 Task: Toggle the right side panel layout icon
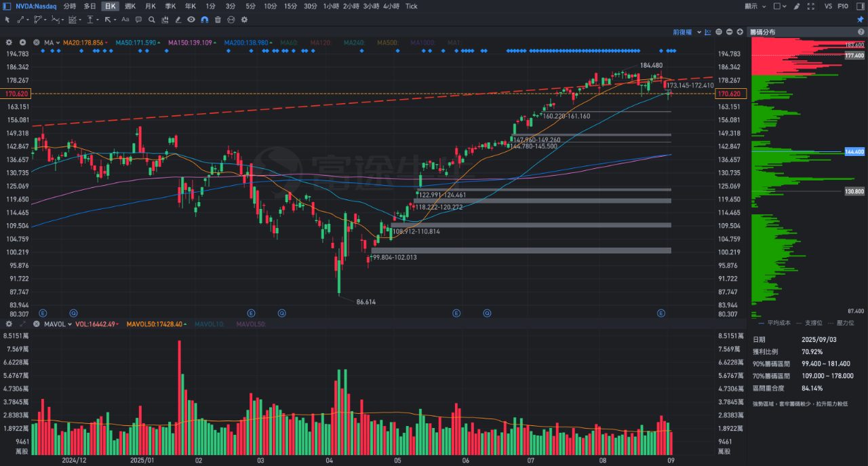(x=861, y=6)
